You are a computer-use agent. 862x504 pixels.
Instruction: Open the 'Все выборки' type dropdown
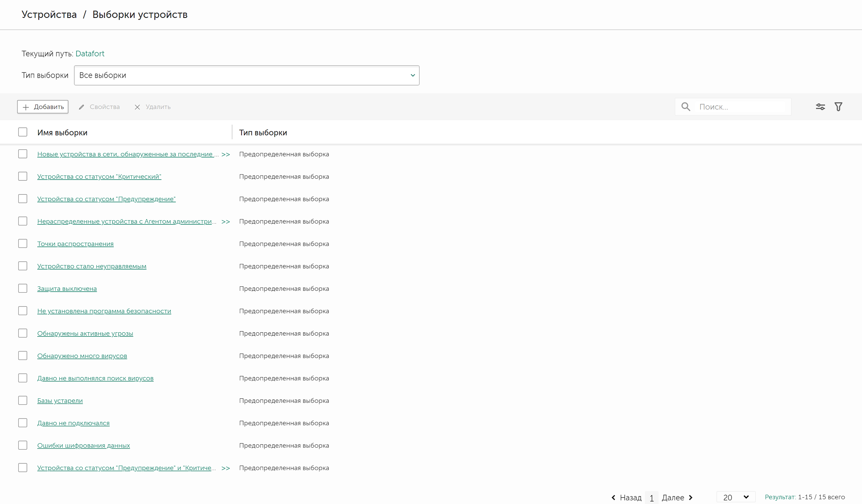coord(247,75)
